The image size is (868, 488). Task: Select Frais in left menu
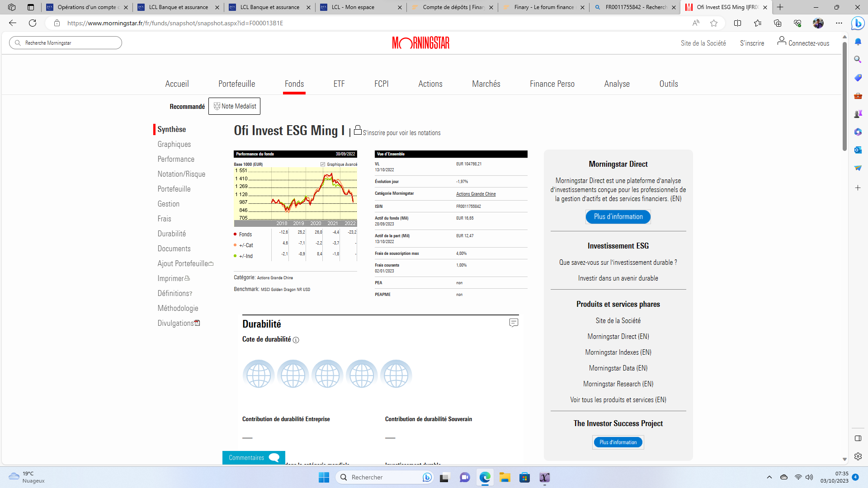coord(164,219)
